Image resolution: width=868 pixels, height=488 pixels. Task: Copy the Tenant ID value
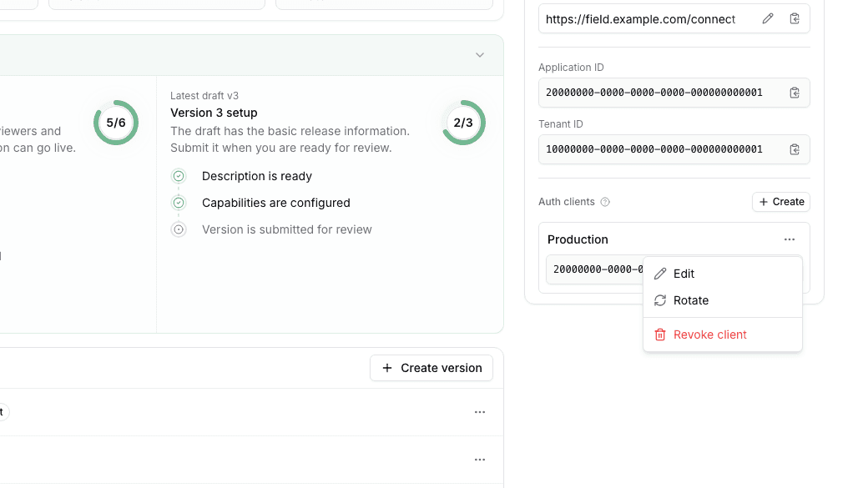pos(795,149)
